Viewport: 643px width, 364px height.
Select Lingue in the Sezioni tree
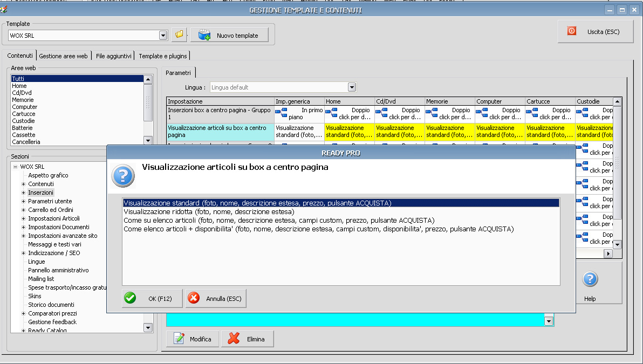click(37, 262)
